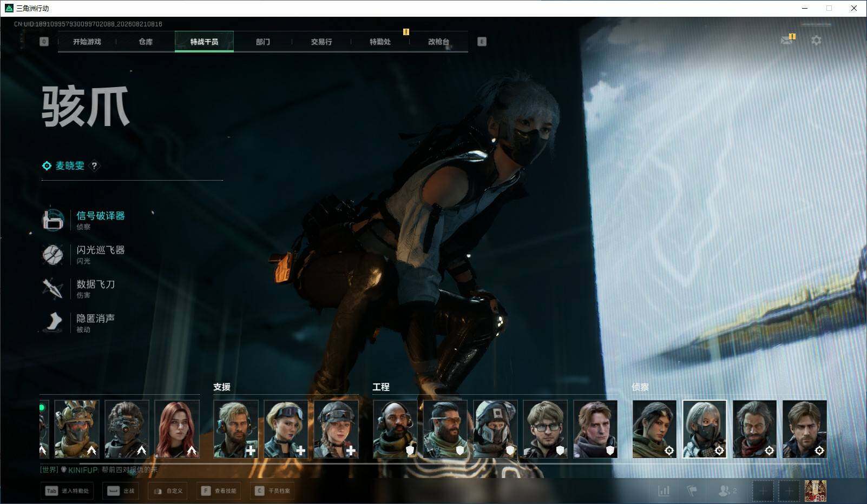Click the 隐匿消声 skill name
Screen dimensions: 867x504
point(96,318)
